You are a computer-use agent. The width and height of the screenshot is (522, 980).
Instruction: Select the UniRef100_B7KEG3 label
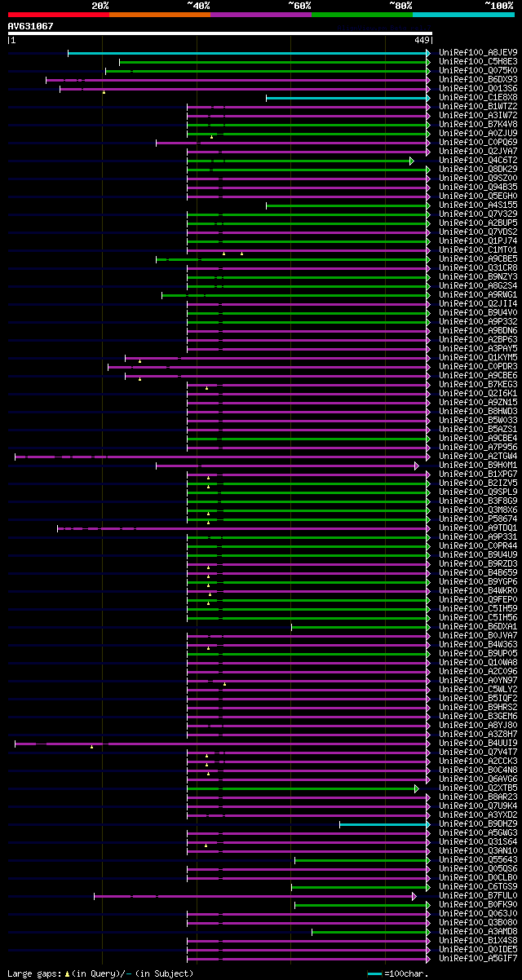tap(478, 385)
